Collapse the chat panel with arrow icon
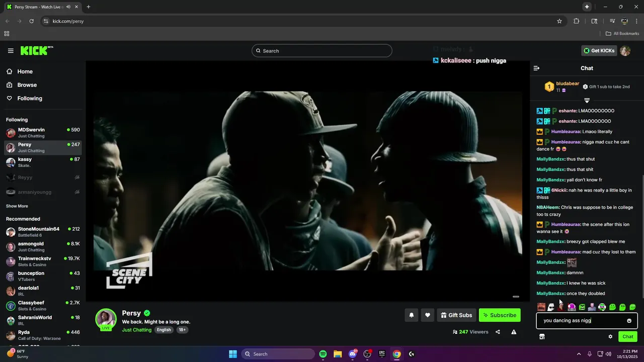 pos(536,68)
